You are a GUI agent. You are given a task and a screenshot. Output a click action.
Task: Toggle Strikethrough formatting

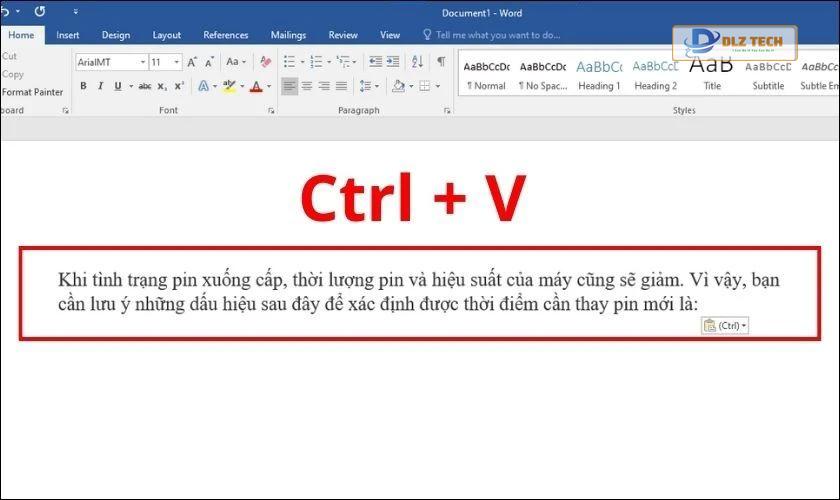(145, 86)
